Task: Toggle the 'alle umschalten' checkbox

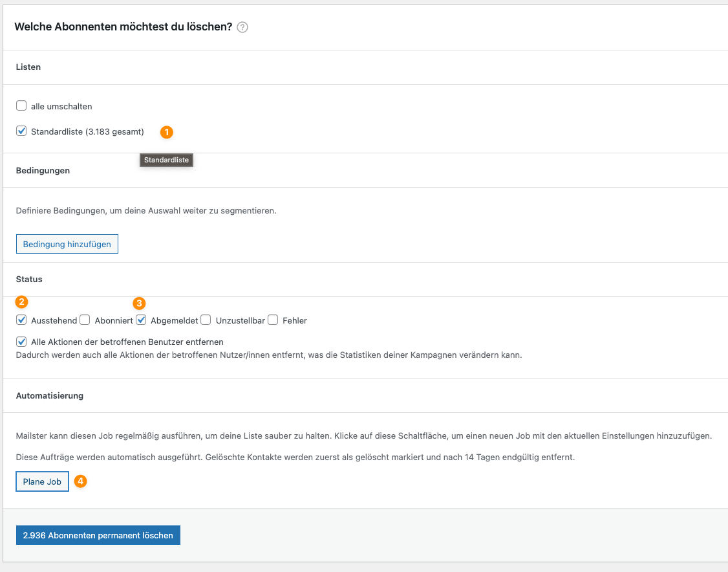Action: [21, 105]
